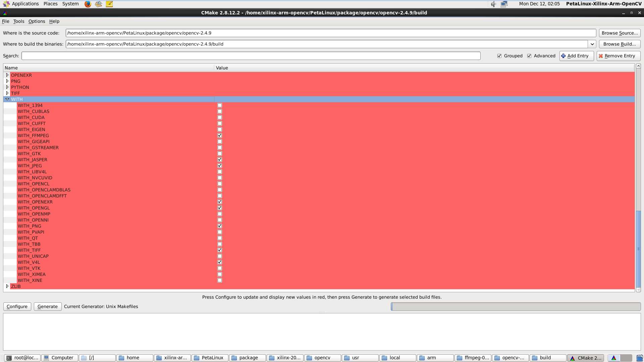The height and width of the screenshot is (362, 644).
Task: Click the configure progress bar
Action: click(x=516, y=306)
